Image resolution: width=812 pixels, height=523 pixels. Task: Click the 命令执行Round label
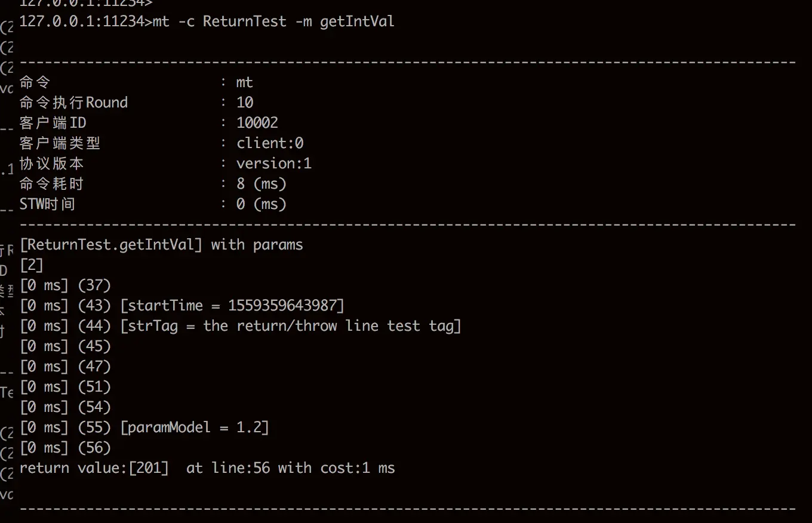[x=73, y=103]
